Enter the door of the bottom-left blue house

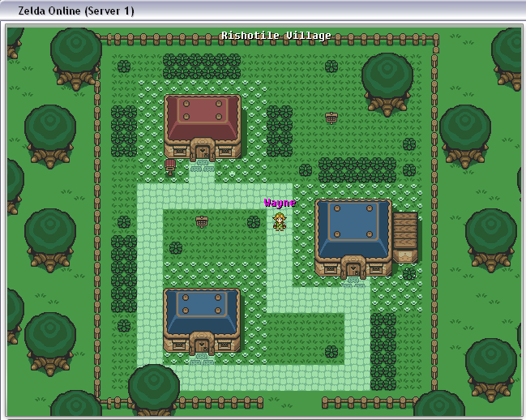click(202, 345)
